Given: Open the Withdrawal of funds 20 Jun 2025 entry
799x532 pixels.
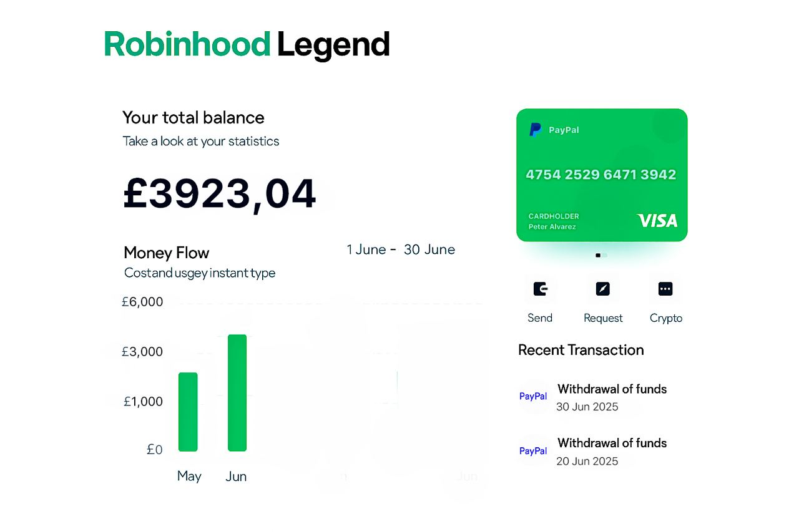Looking at the screenshot, I should pos(612,452).
